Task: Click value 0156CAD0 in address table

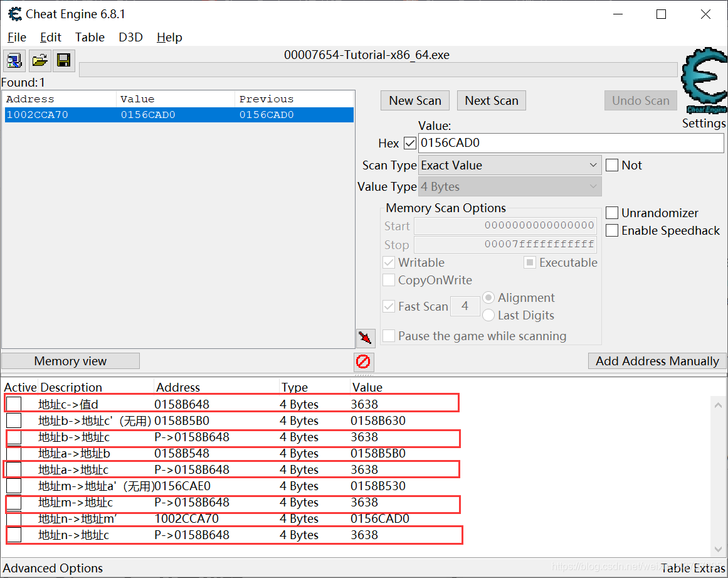Action: [380, 518]
